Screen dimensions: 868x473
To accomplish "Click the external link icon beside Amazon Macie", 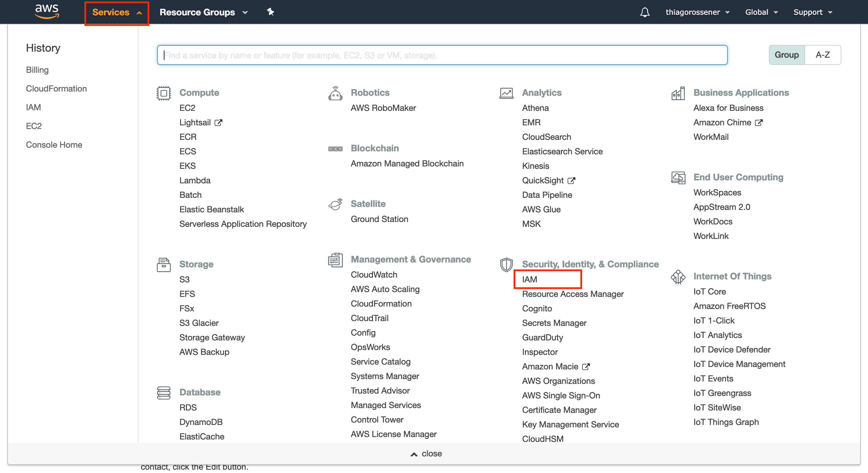I will click(586, 367).
